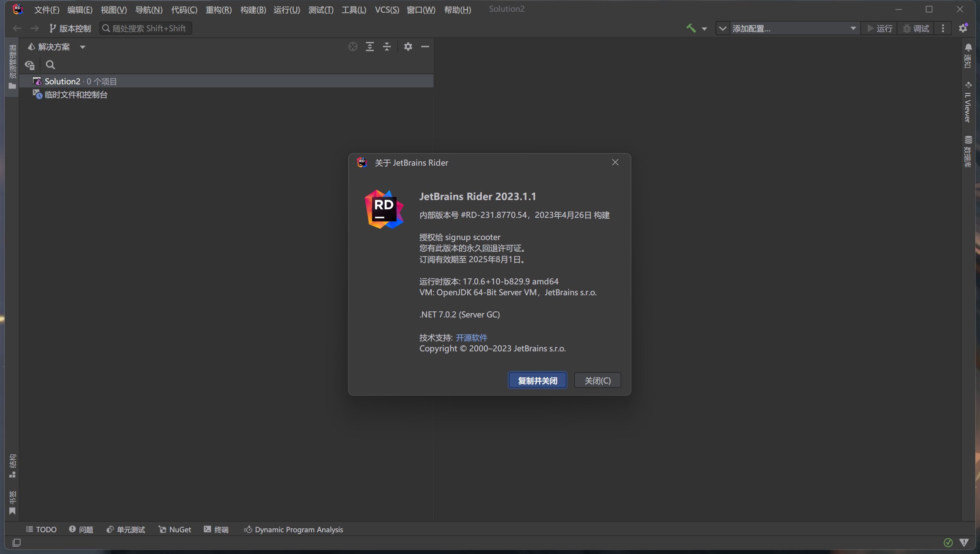Click the version text JetBrains Rider 2023.1.1
The image size is (980, 554).
(477, 197)
